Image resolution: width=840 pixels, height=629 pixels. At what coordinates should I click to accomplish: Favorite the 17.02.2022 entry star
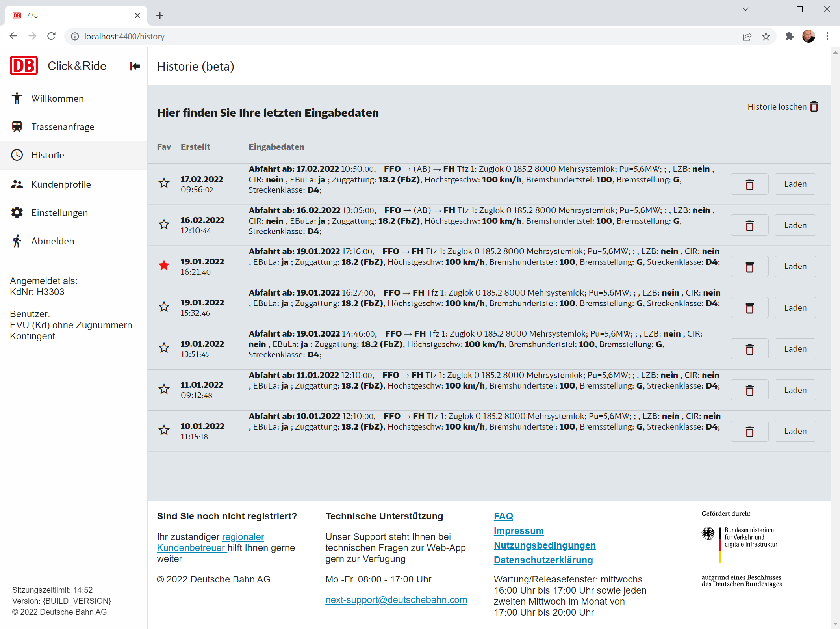pos(164,183)
